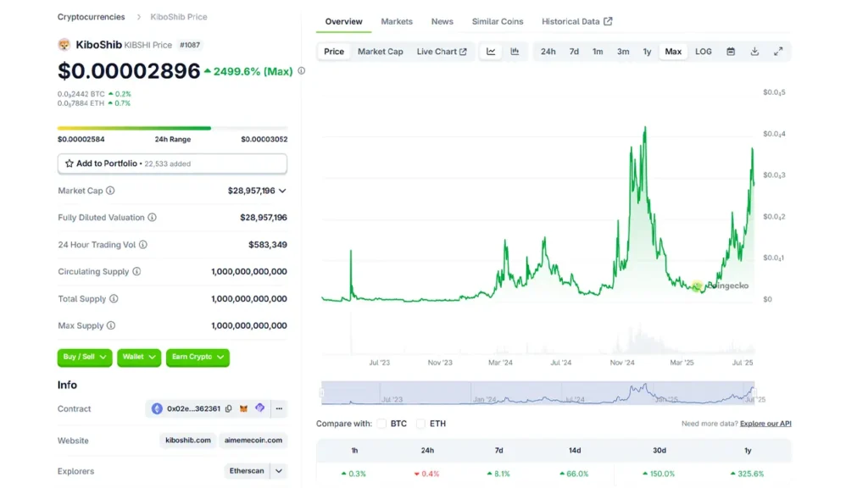Download the chart data
The height and width of the screenshot is (488, 868).
click(754, 52)
